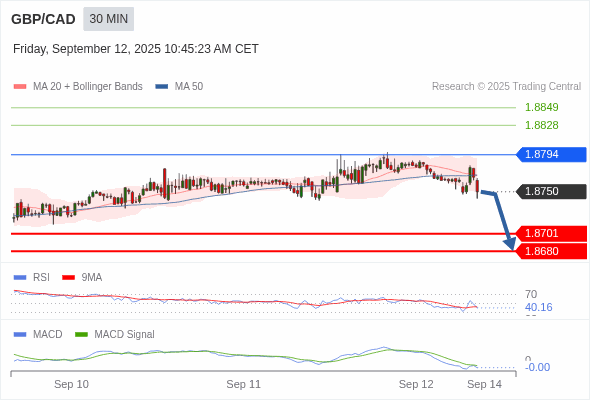Click the 'MACD Signal' legend label

124,335
